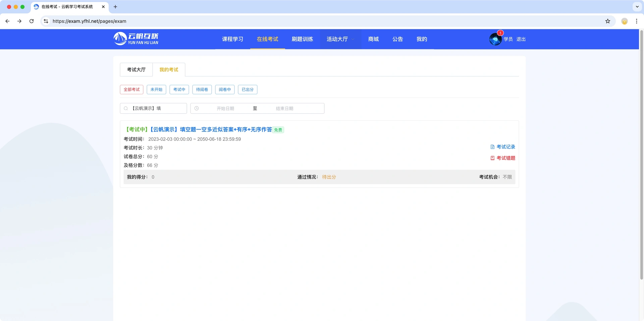This screenshot has height=321, width=644.
Task: Go back with the browser back arrow
Action: [7, 21]
